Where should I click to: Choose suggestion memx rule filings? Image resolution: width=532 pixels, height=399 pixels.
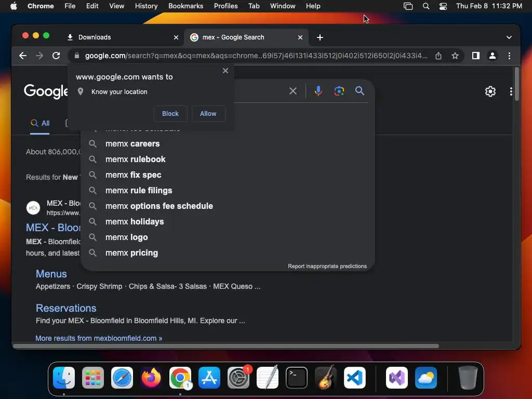point(228,191)
